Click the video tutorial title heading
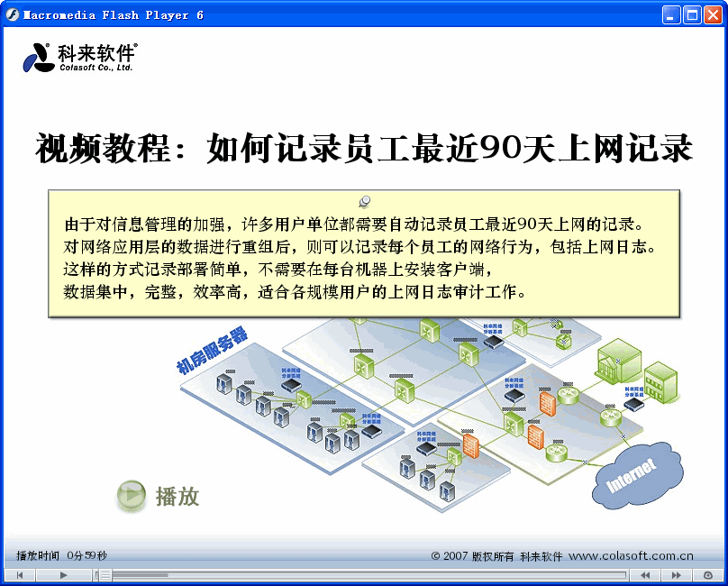The image size is (728, 586). (364, 148)
